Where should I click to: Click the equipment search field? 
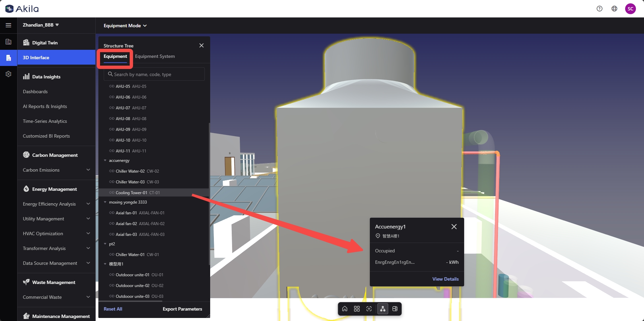pyautogui.click(x=154, y=74)
